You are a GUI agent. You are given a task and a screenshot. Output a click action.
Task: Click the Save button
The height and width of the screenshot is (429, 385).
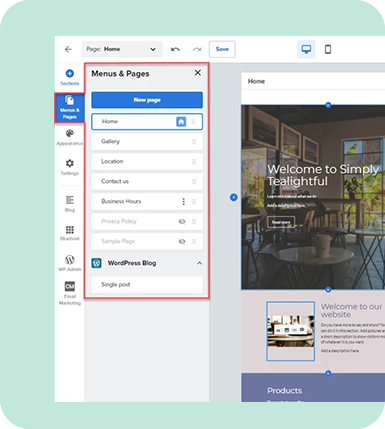(222, 49)
